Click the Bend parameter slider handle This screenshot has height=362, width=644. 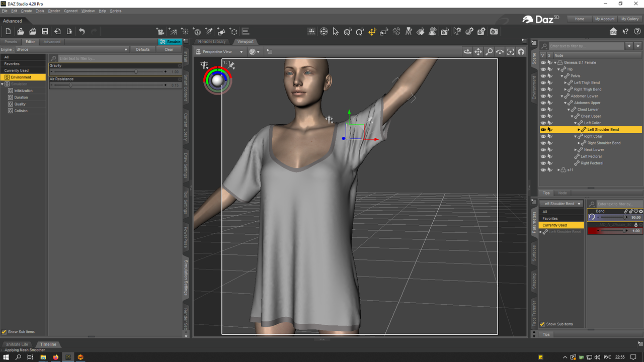coord(625,217)
